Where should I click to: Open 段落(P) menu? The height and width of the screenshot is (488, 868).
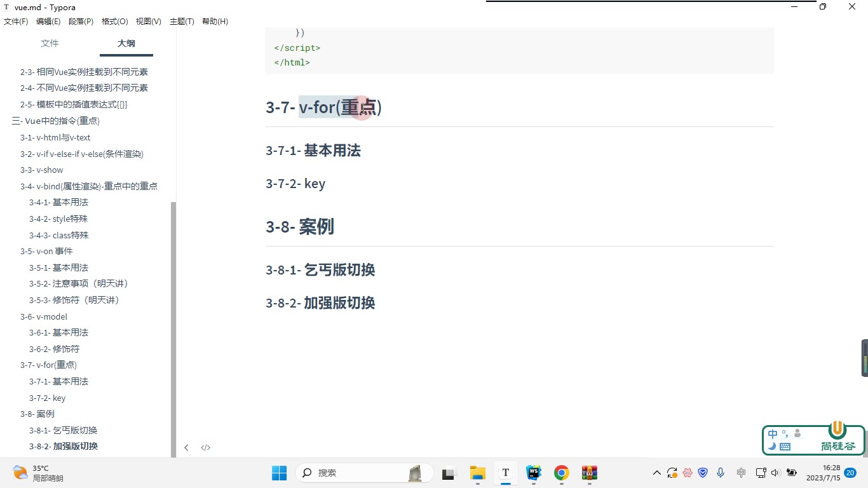point(81,22)
